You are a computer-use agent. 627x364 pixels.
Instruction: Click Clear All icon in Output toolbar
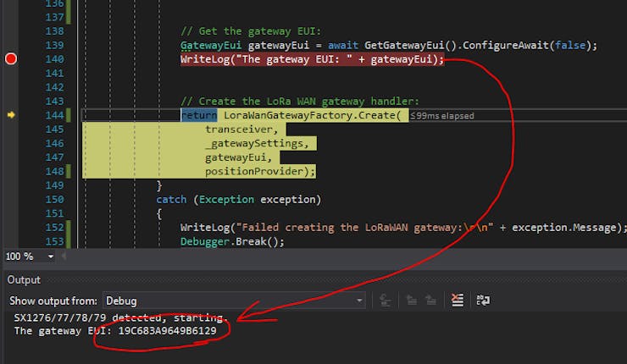[x=458, y=301]
